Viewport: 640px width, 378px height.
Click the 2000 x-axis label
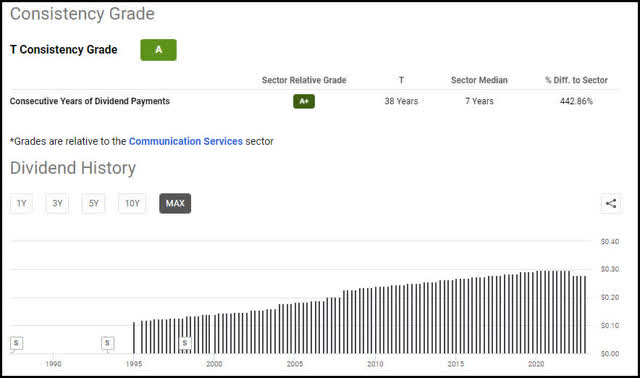pyautogui.click(x=214, y=364)
